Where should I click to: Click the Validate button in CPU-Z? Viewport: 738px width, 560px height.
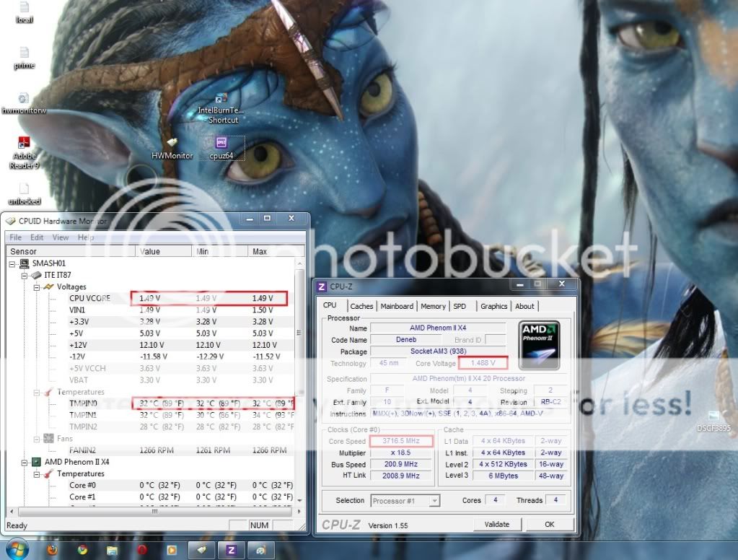(497, 524)
